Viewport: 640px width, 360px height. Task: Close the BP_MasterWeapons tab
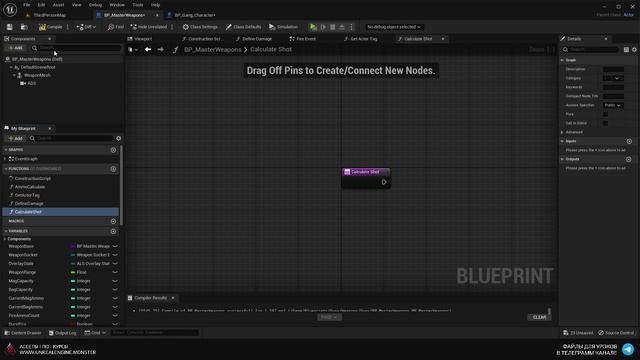click(x=157, y=15)
